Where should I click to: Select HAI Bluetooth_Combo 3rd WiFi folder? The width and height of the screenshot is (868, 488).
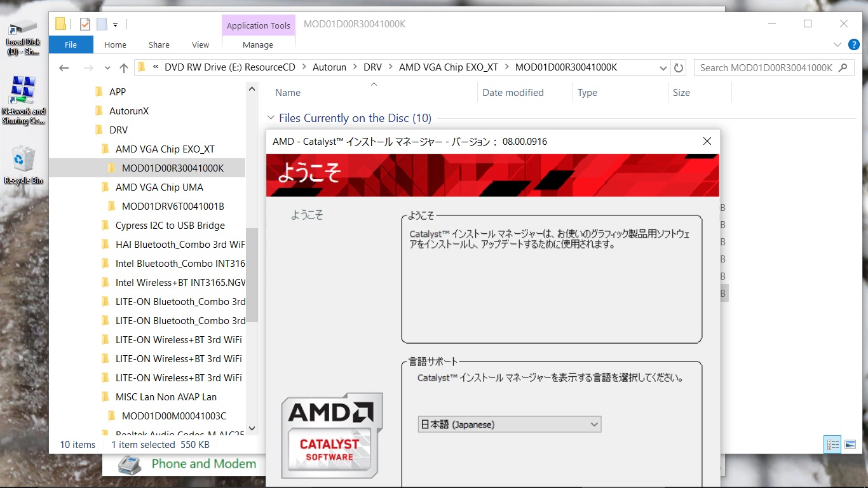coord(180,244)
